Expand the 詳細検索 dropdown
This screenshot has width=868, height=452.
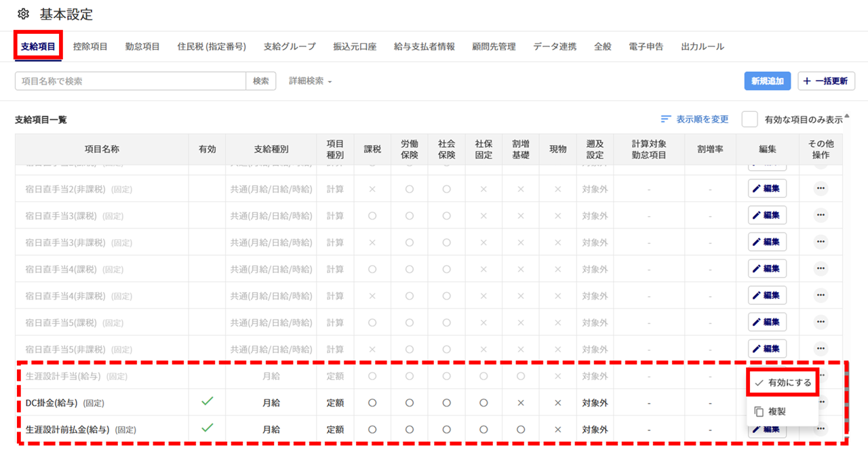(x=311, y=81)
